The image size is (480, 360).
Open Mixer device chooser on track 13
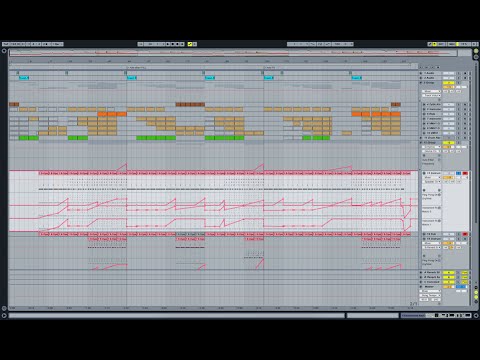tap(432, 178)
